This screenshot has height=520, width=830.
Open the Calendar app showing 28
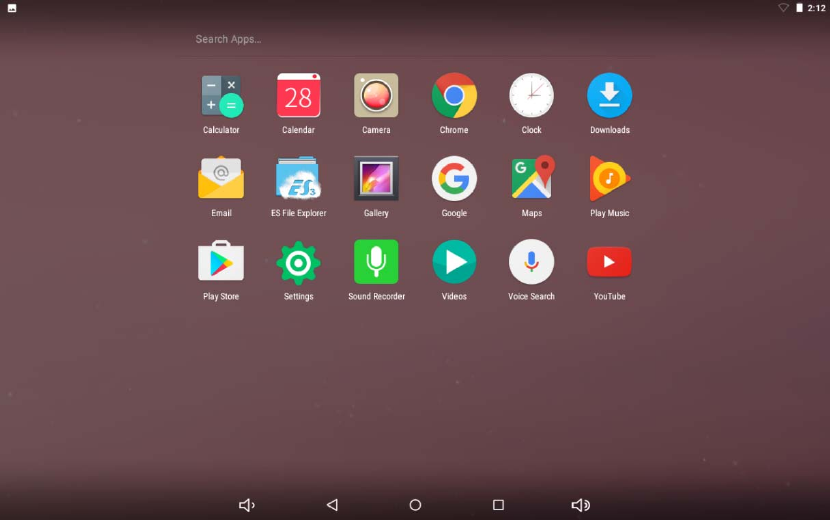click(299, 96)
